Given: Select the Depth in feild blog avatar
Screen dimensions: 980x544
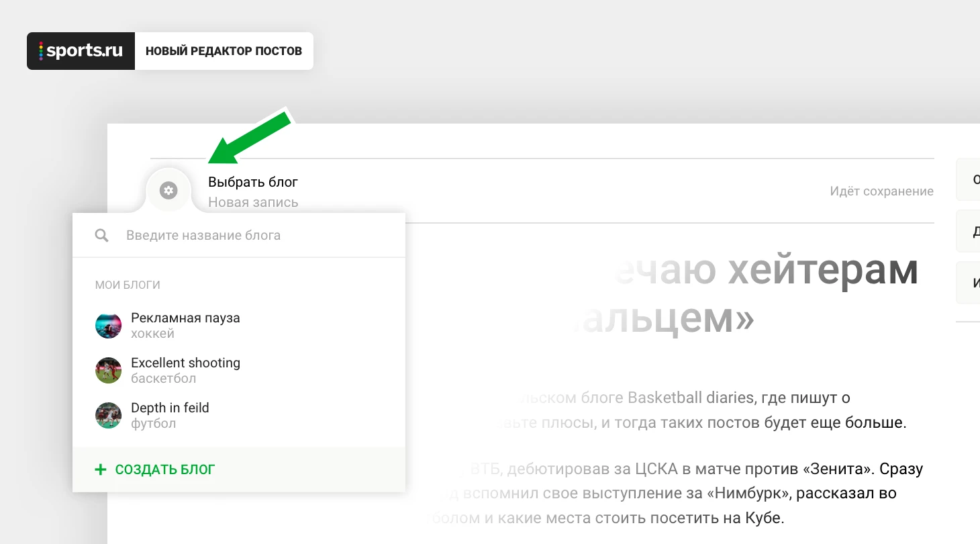Looking at the screenshot, I should (109, 415).
